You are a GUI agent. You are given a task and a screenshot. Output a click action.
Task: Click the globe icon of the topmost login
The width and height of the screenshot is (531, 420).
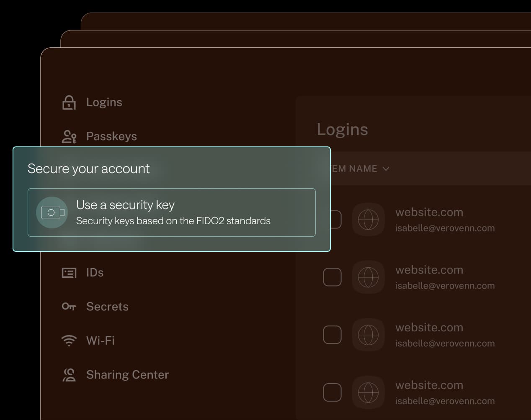click(x=368, y=220)
